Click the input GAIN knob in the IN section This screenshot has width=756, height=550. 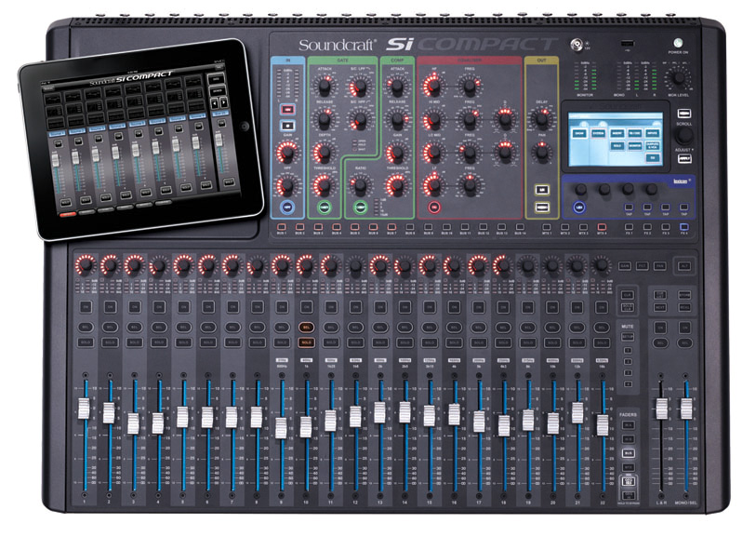tap(287, 153)
